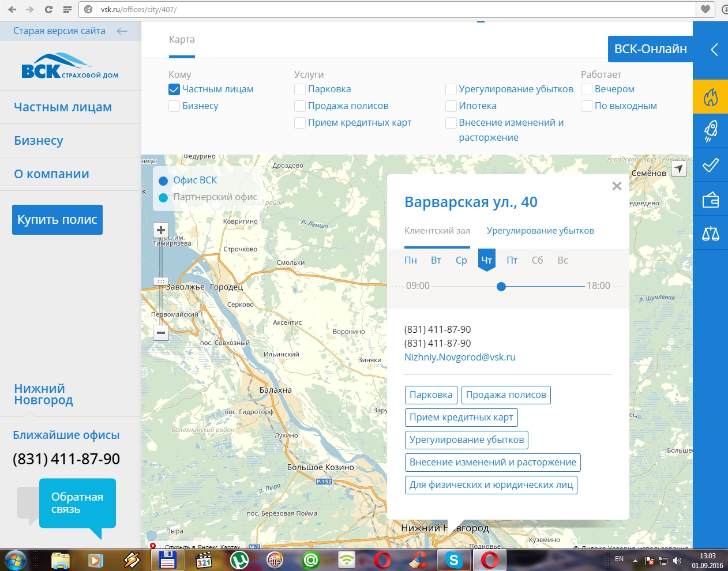Viewport: 728px width, 571px height.
Task: Go back with the browser back arrow
Action: coord(12,10)
